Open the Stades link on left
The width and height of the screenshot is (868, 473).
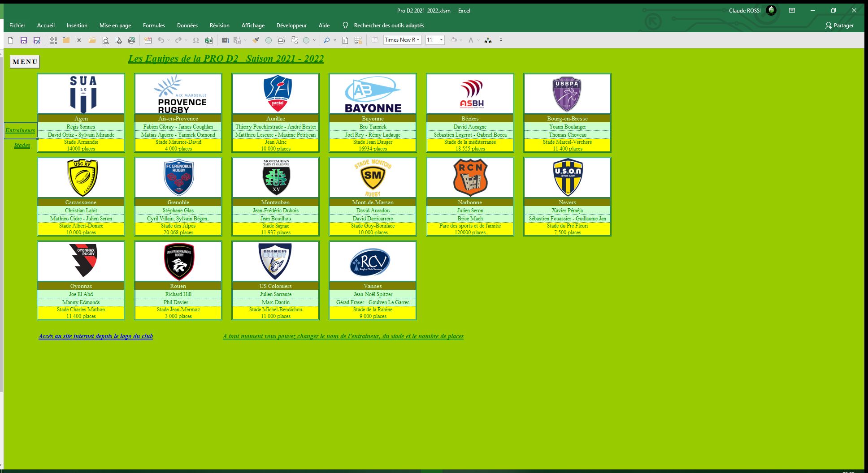(22, 145)
